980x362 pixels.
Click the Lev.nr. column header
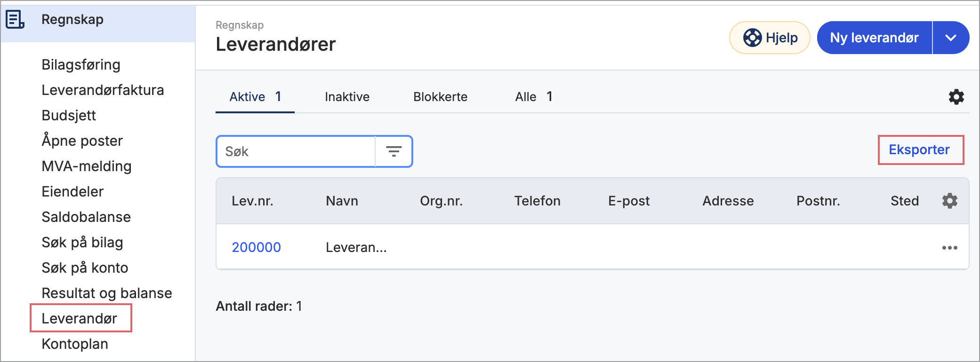[x=252, y=201]
